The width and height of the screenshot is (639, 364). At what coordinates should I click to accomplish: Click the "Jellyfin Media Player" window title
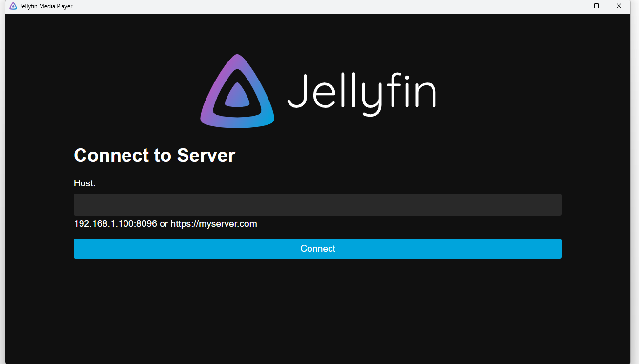[x=46, y=6]
